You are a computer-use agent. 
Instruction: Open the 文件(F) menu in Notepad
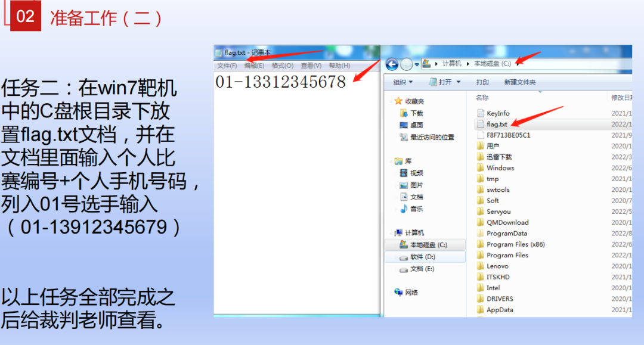(x=227, y=66)
